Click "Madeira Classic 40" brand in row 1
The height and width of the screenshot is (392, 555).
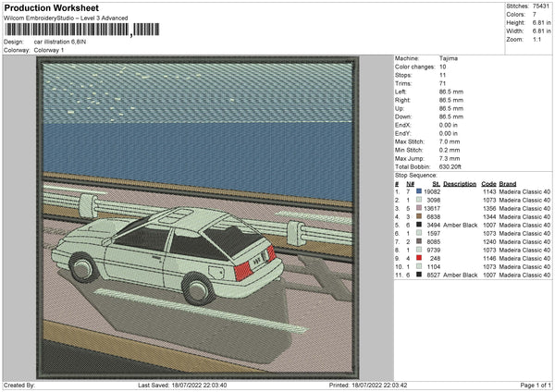coord(524,191)
